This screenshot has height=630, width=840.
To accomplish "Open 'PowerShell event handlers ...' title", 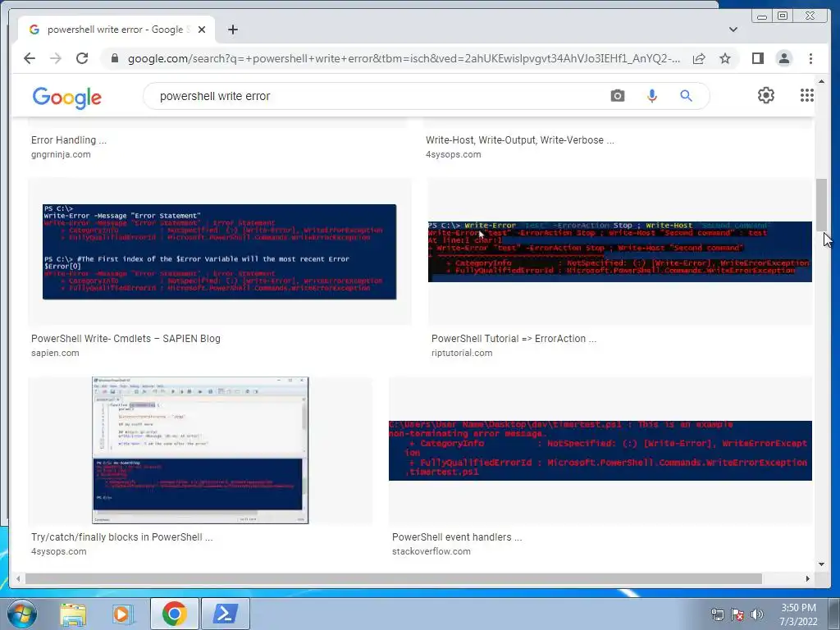I will pos(457,536).
